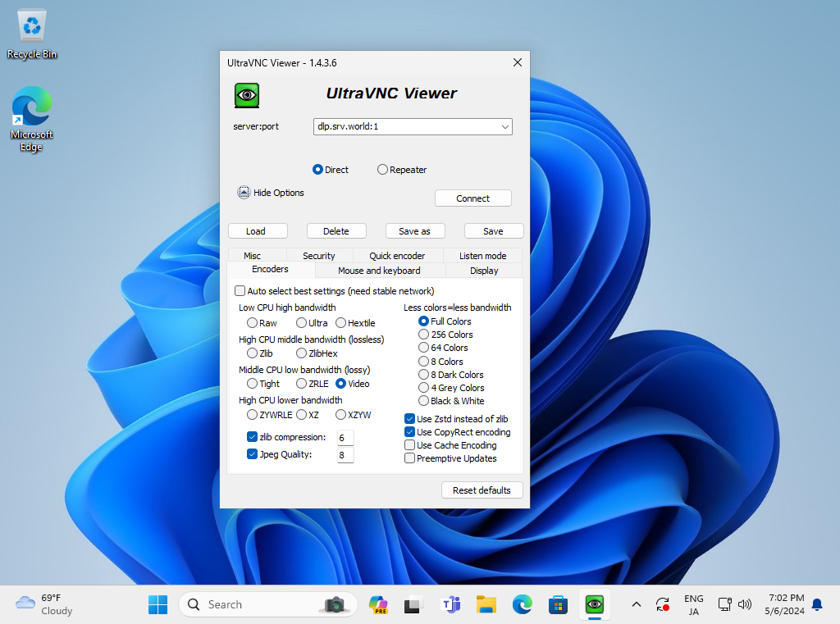Pick the XZYW encoder option
This screenshot has height=624, width=840.
point(340,415)
